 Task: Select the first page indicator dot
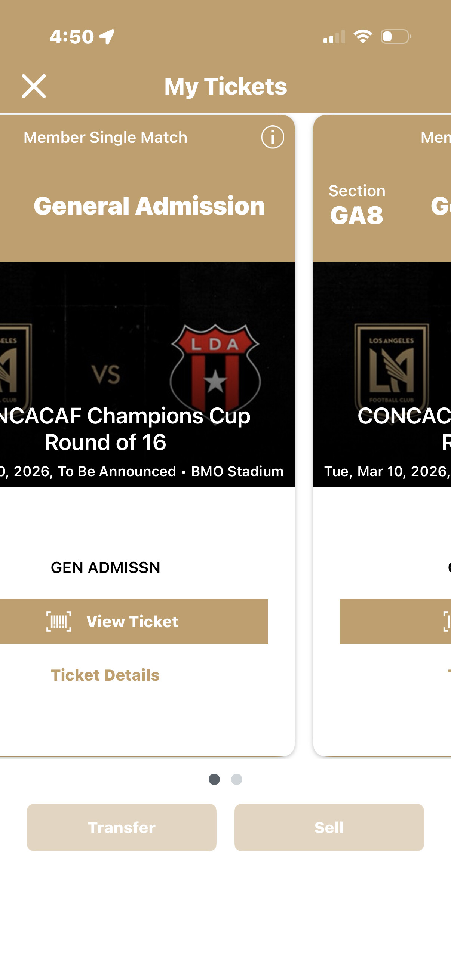[x=214, y=779]
